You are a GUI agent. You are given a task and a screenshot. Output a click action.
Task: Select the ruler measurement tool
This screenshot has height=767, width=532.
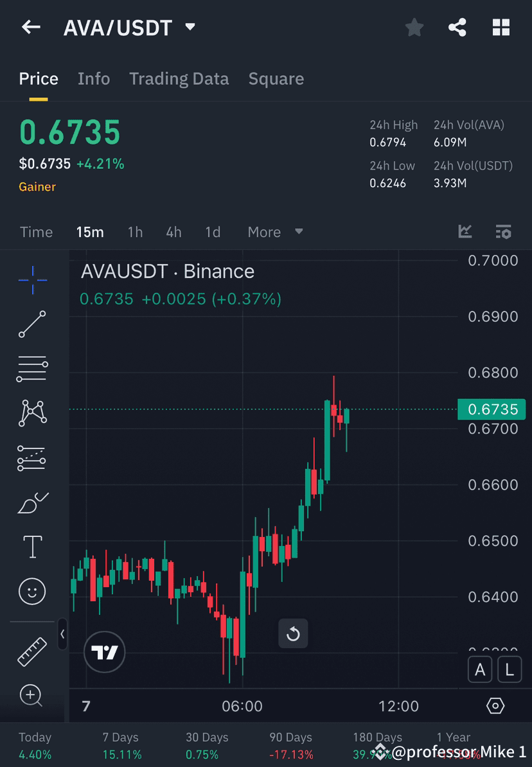click(32, 651)
